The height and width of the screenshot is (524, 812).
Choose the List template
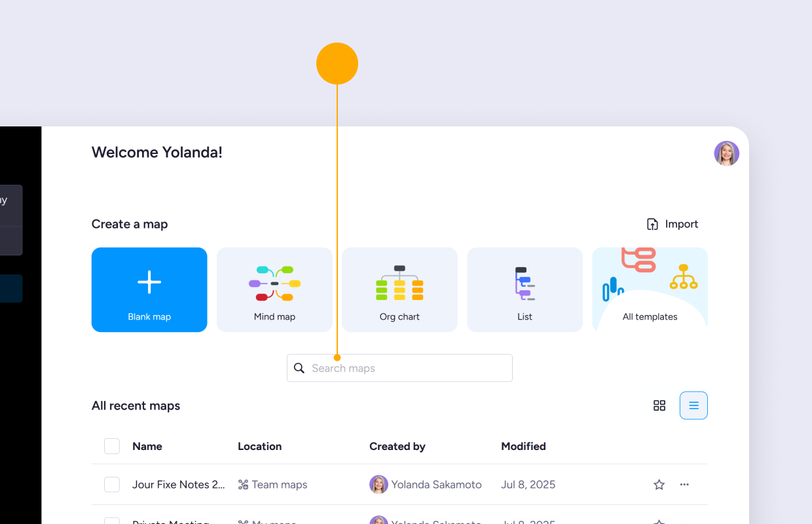(525, 290)
